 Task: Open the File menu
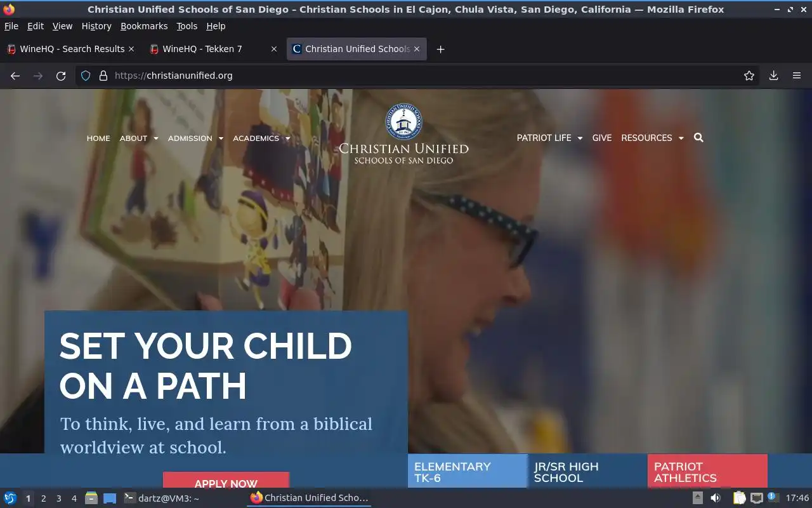[x=11, y=26]
